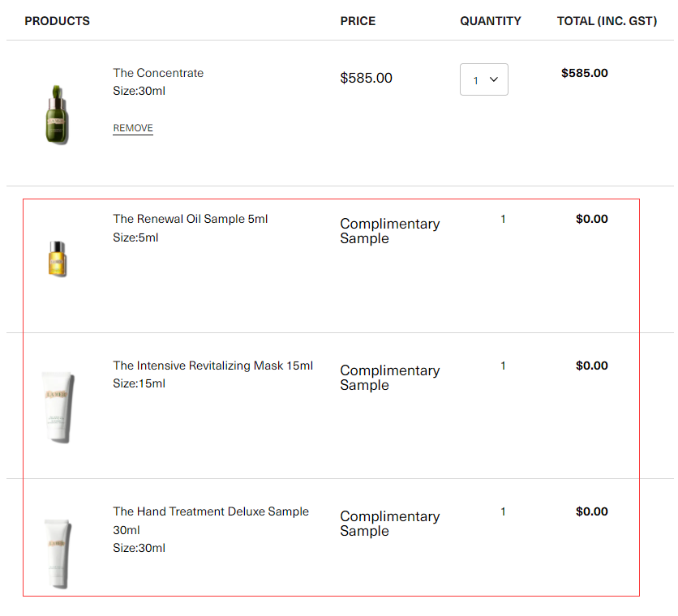Select The Renewal Oil Sample 5ml title
This screenshot has height=616, width=678.
point(191,219)
